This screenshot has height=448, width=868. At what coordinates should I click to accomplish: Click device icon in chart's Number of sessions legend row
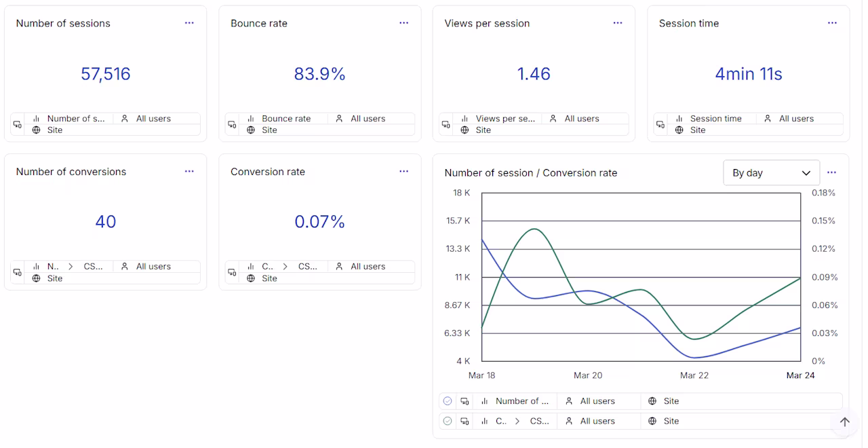(465, 401)
